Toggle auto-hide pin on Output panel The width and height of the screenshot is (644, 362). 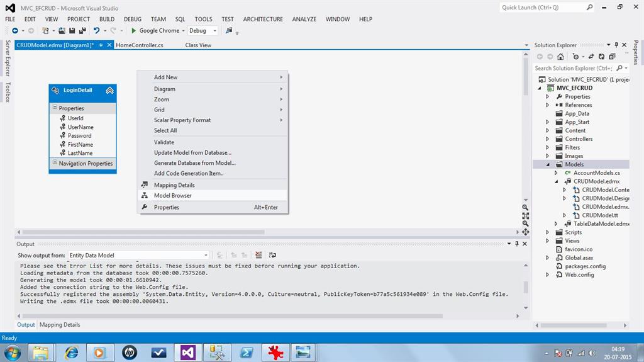click(517, 244)
